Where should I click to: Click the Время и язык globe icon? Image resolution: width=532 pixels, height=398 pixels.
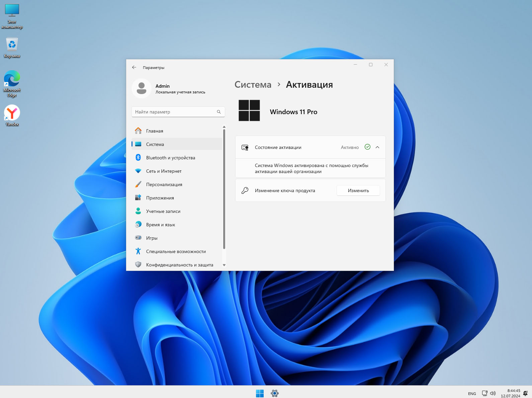[138, 224]
